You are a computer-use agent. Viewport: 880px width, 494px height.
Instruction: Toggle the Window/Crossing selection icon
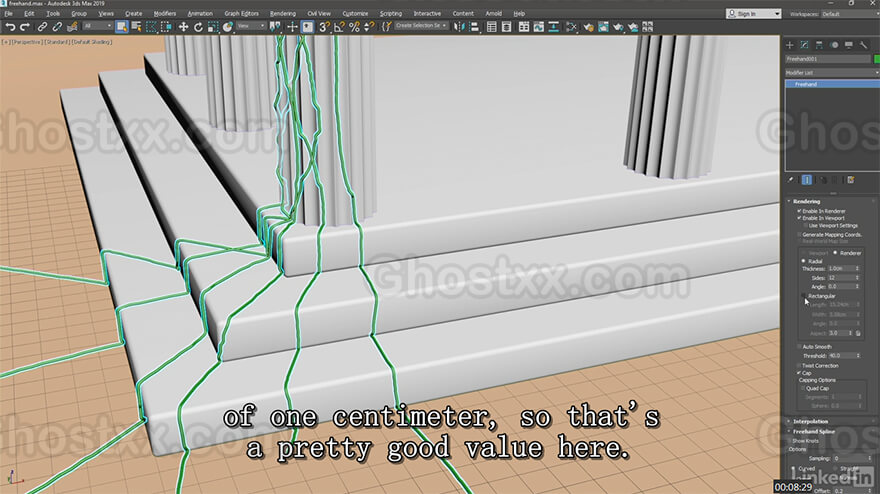[167, 26]
